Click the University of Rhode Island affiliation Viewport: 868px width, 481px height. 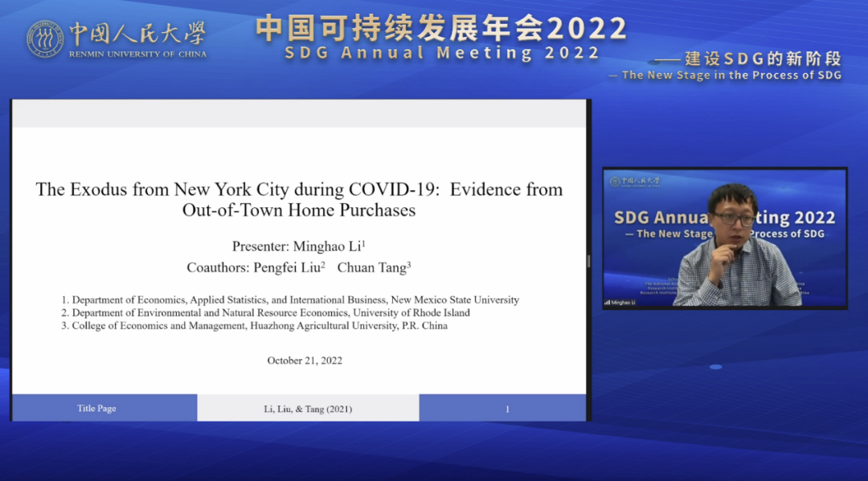coord(271,312)
